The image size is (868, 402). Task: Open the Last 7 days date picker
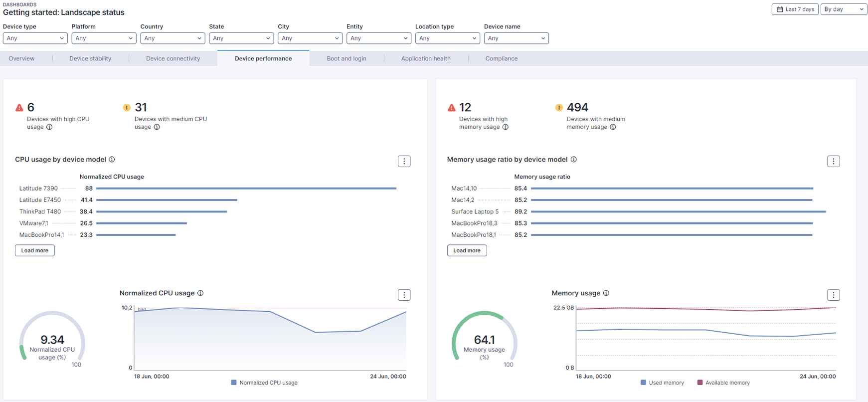(x=795, y=9)
